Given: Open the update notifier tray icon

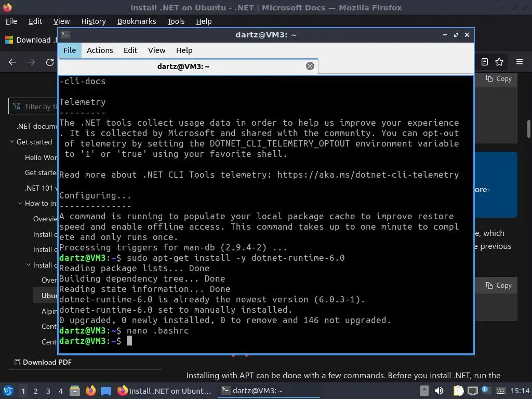Looking at the screenshot, I should point(485,390).
